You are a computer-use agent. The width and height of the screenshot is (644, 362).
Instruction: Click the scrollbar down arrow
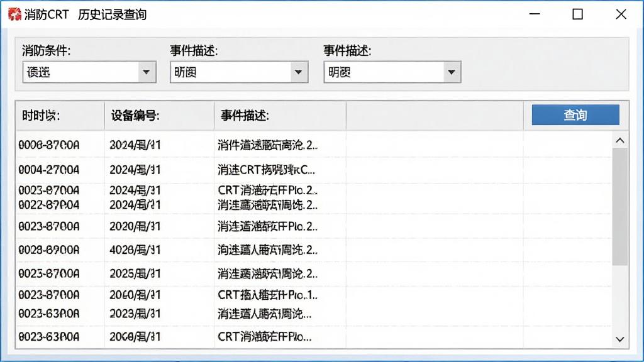pyautogui.click(x=619, y=339)
